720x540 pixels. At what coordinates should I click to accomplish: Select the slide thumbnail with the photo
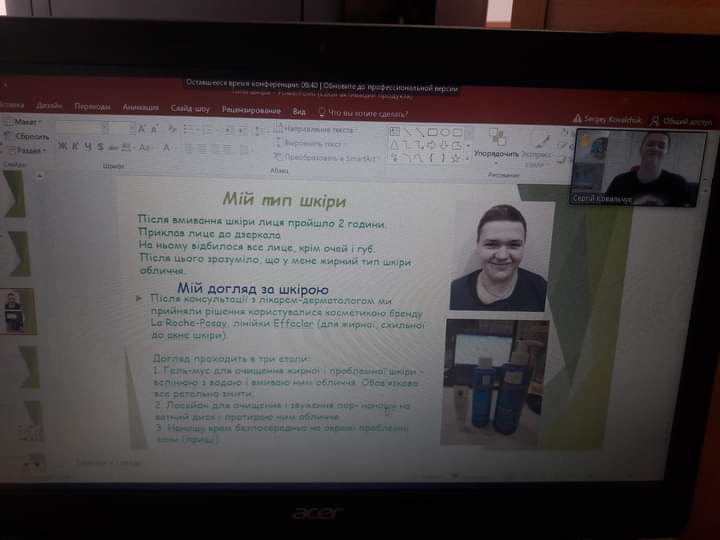click(14, 310)
